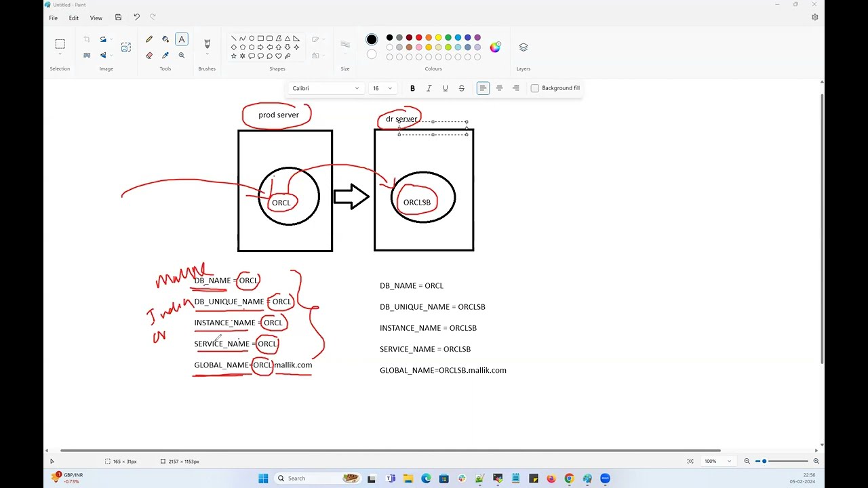Select the Eraser tool
The image size is (868, 488).
(x=149, y=56)
